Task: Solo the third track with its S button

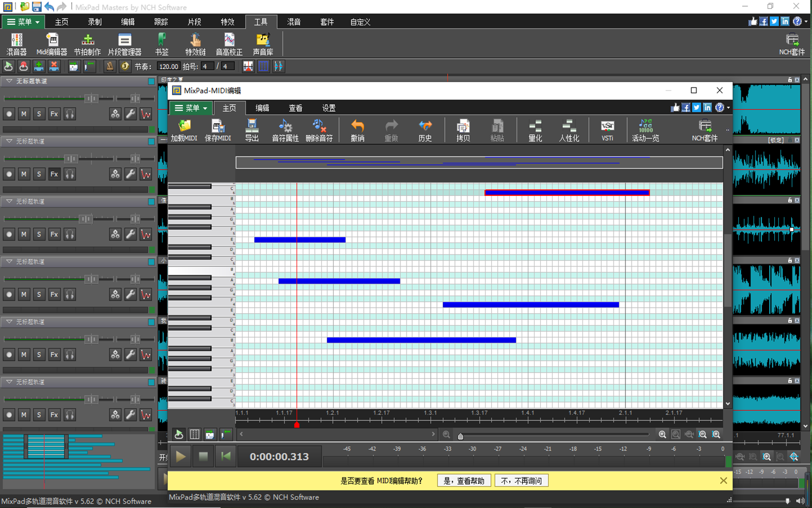Action: (39, 234)
